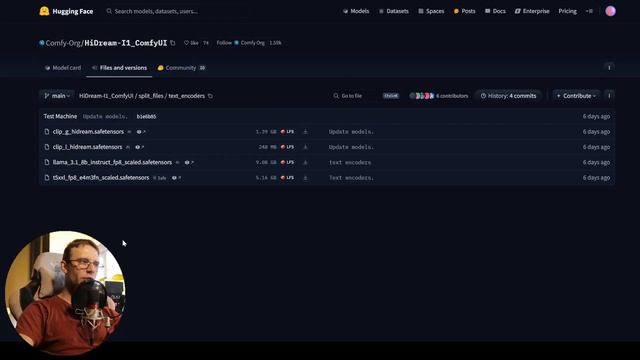
Task: Click the Hugging Face logo
Action: point(66,11)
